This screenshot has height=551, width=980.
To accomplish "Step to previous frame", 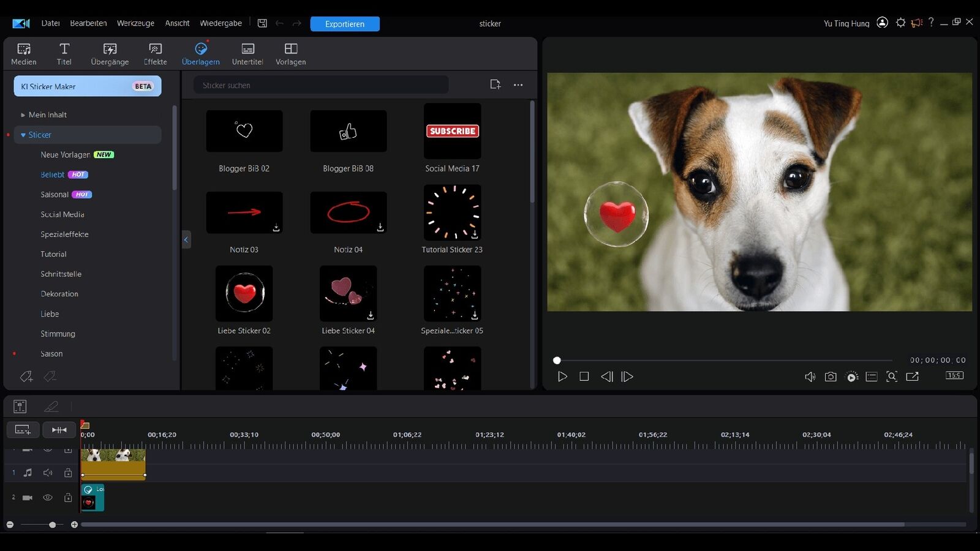I will pos(606,377).
